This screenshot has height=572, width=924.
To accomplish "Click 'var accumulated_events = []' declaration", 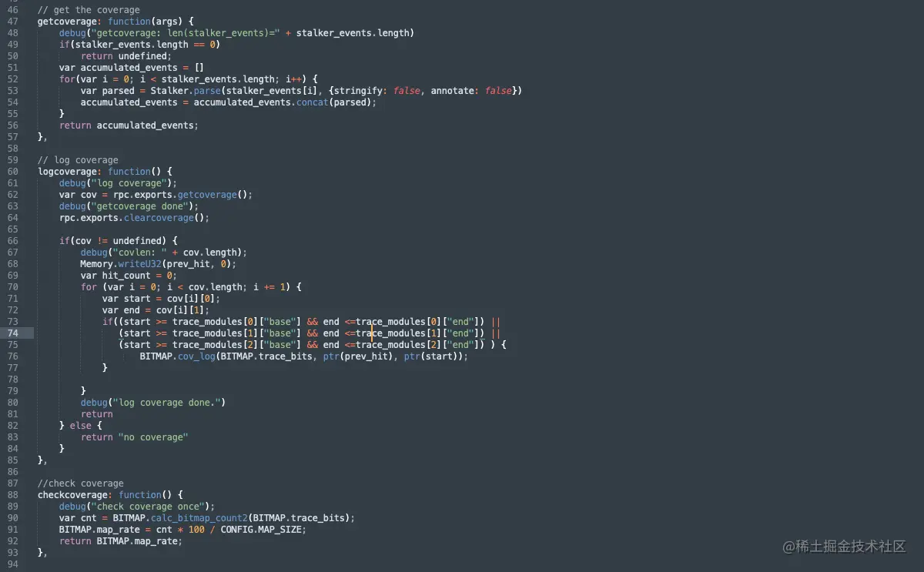I will (x=131, y=68).
